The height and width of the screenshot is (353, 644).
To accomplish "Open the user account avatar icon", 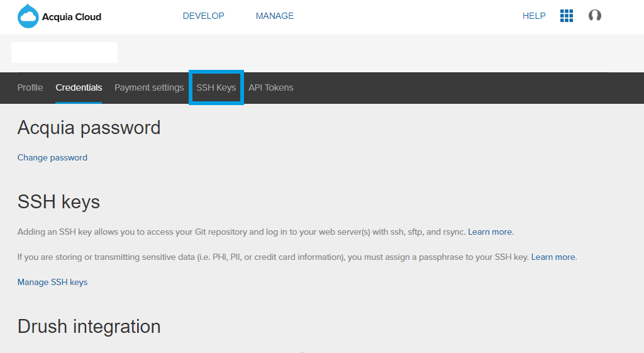I will (594, 16).
